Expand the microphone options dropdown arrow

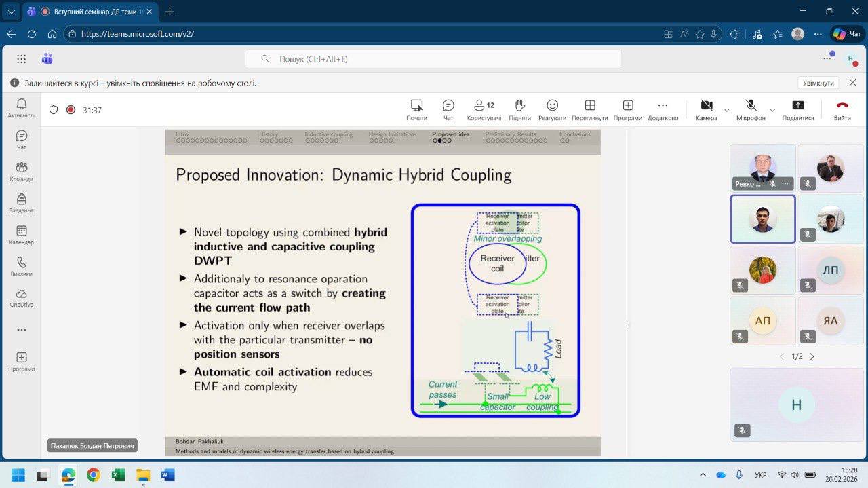[x=772, y=110]
